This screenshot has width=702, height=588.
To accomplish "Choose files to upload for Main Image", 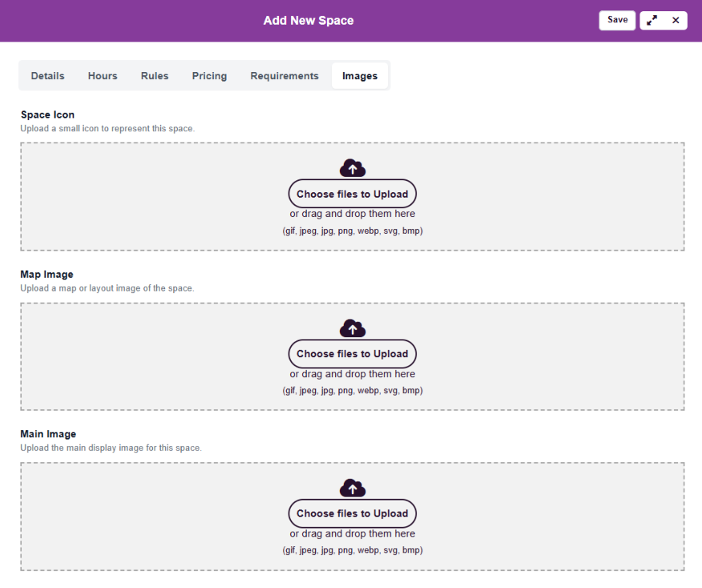I will point(353,513).
